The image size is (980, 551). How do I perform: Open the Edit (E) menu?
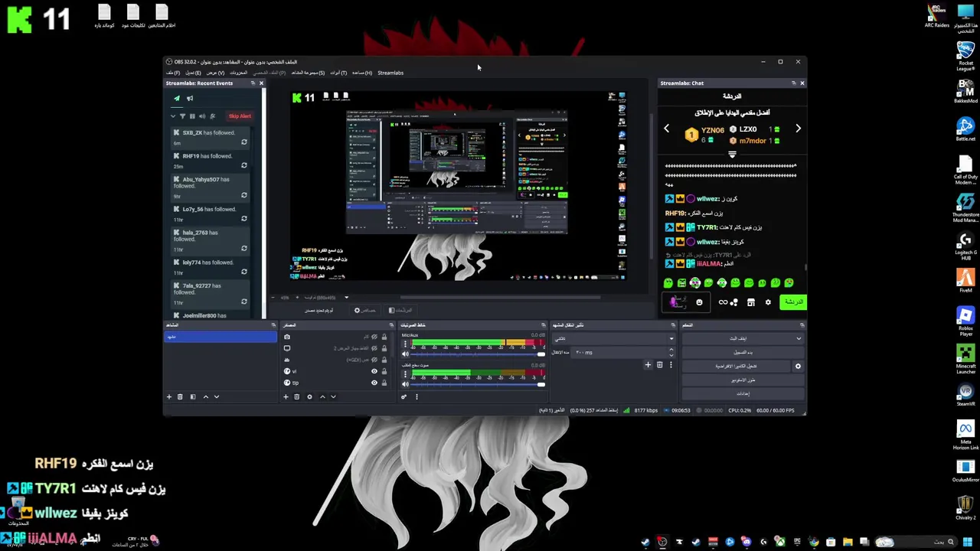tap(193, 73)
